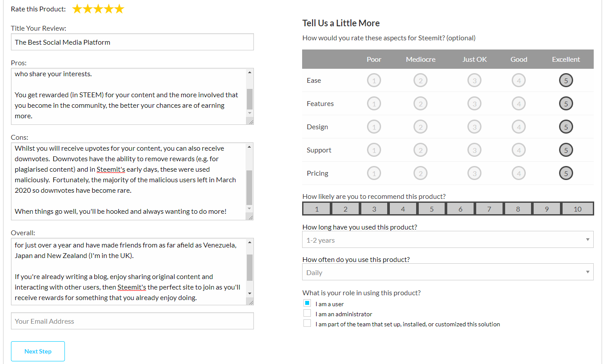The width and height of the screenshot is (606, 364).
Task: Click the Next Step button
Action: click(38, 351)
